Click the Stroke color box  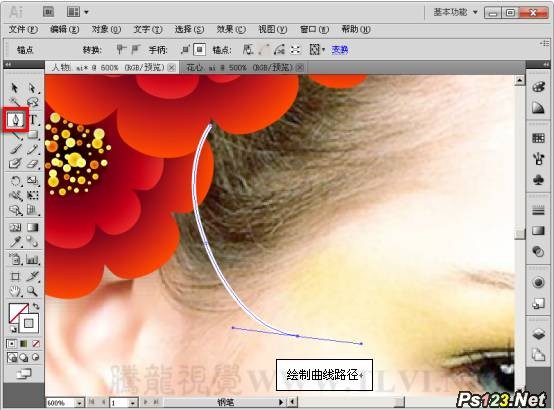29,323
